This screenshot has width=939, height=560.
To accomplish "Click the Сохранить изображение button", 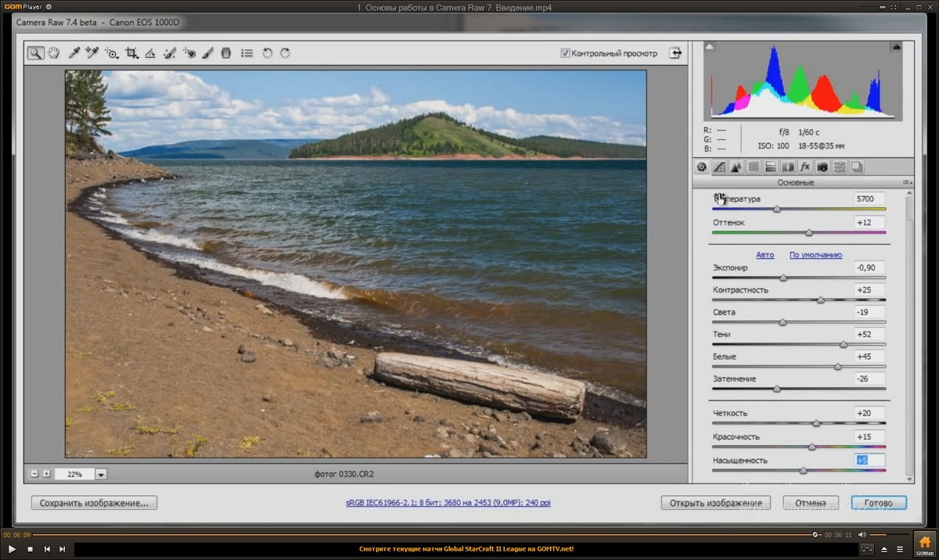I will coord(94,503).
